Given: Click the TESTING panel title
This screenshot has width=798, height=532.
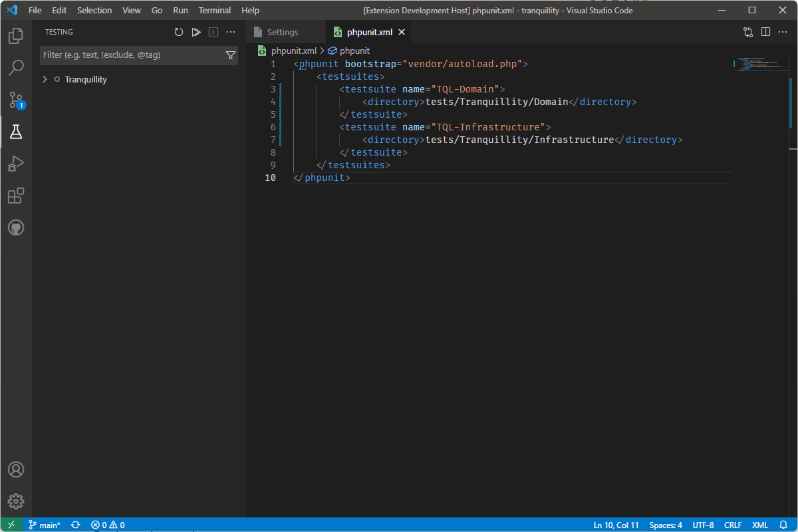Looking at the screenshot, I should 59,32.
